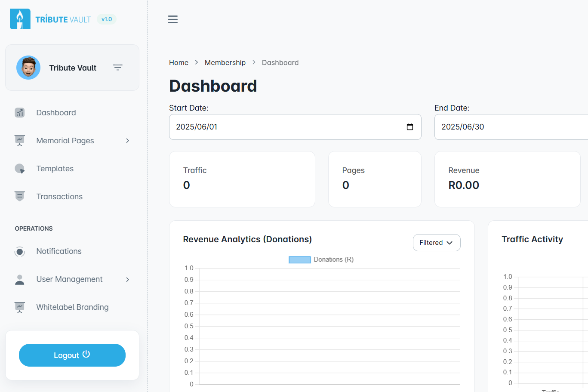This screenshot has width=588, height=392.
Task: Click the End Date input field
Action: point(508,127)
